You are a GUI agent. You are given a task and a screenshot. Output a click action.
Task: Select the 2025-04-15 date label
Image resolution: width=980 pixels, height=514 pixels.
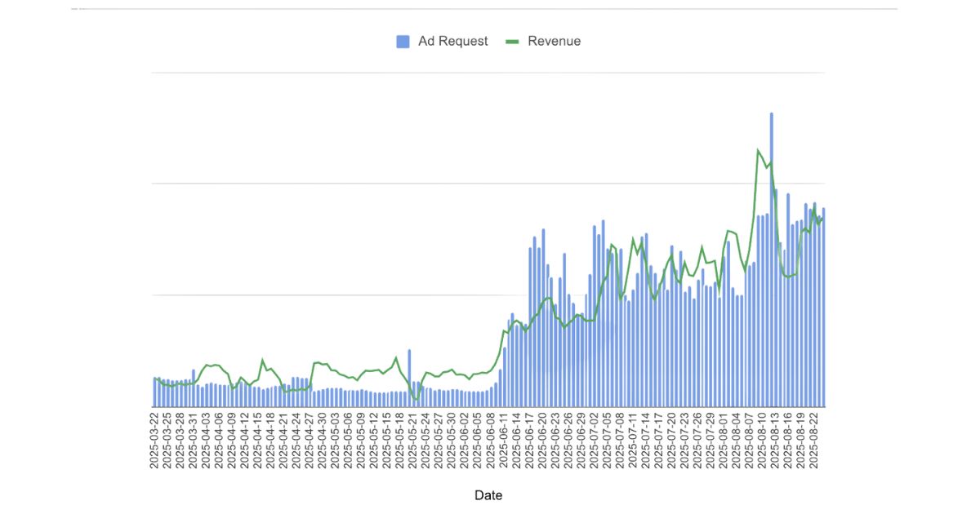click(257, 441)
